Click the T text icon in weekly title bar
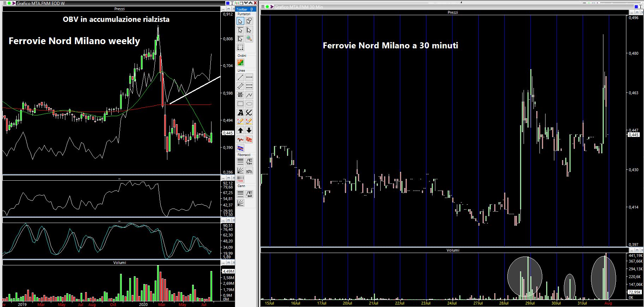644x307 pixels. click(x=232, y=3)
